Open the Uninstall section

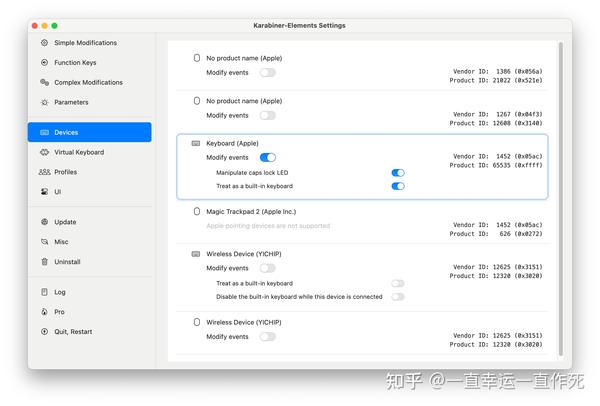(x=90, y=262)
